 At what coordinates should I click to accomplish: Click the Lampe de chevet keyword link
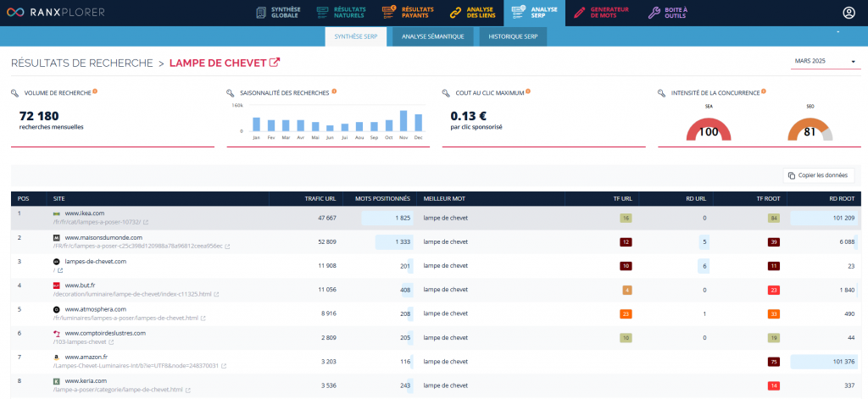[218, 63]
